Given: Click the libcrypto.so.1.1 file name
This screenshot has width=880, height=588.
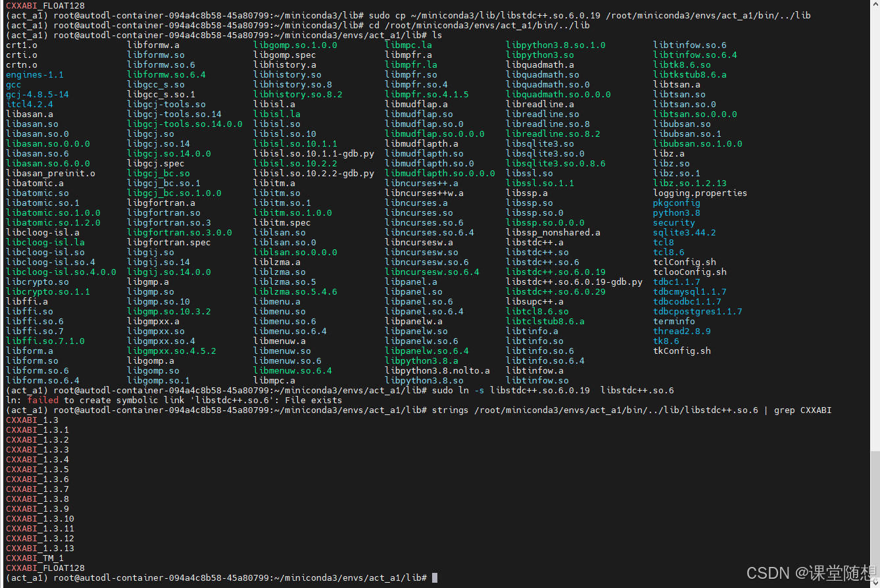Looking at the screenshot, I should [x=48, y=291].
